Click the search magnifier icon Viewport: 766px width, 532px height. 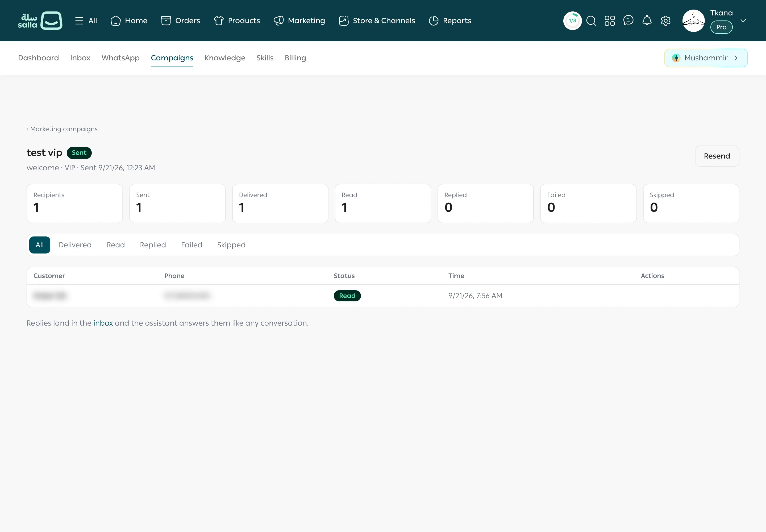[x=591, y=21]
